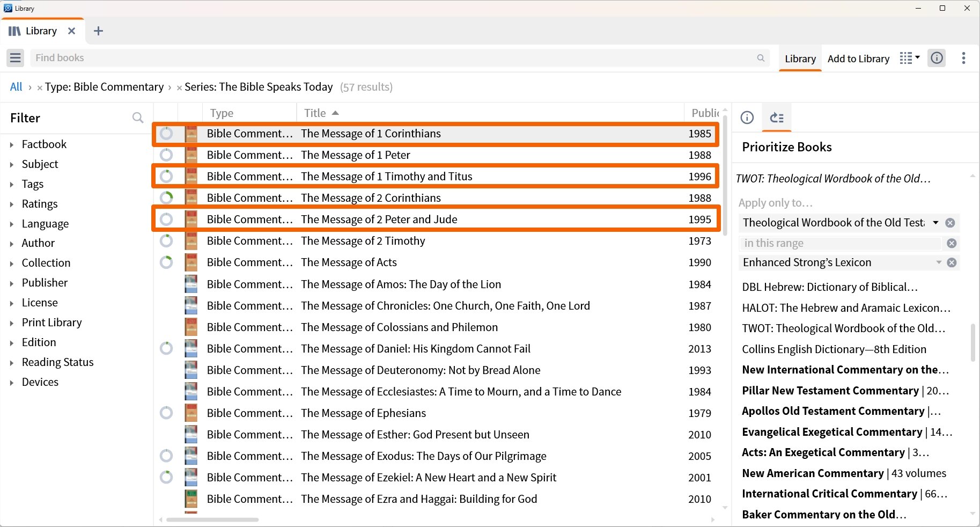Switch to Add to Library tab

pos(858,58)
